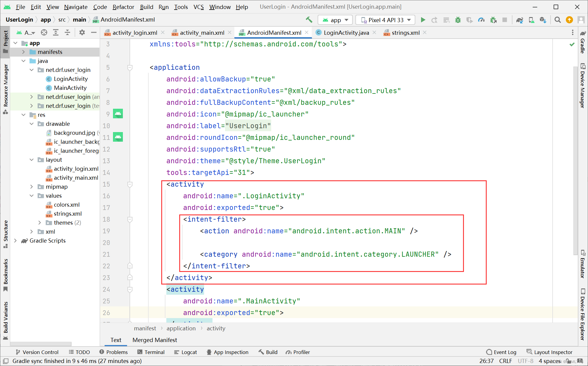This screenshot has height=366, width=588.
Task: Expand the Gradle Scripts node
Action: point(15,241)
